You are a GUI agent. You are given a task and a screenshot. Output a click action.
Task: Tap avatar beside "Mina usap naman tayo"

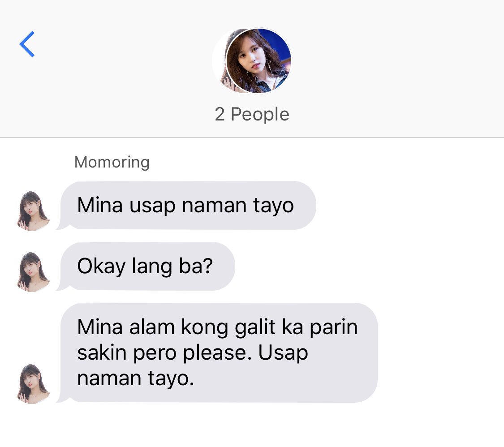coord(34,211)
